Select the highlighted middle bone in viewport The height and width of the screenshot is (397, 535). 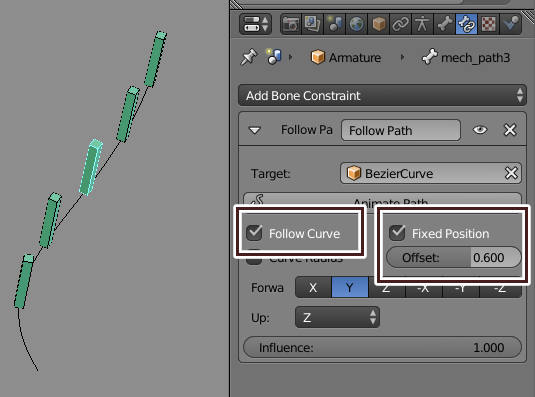click(91, 167)
